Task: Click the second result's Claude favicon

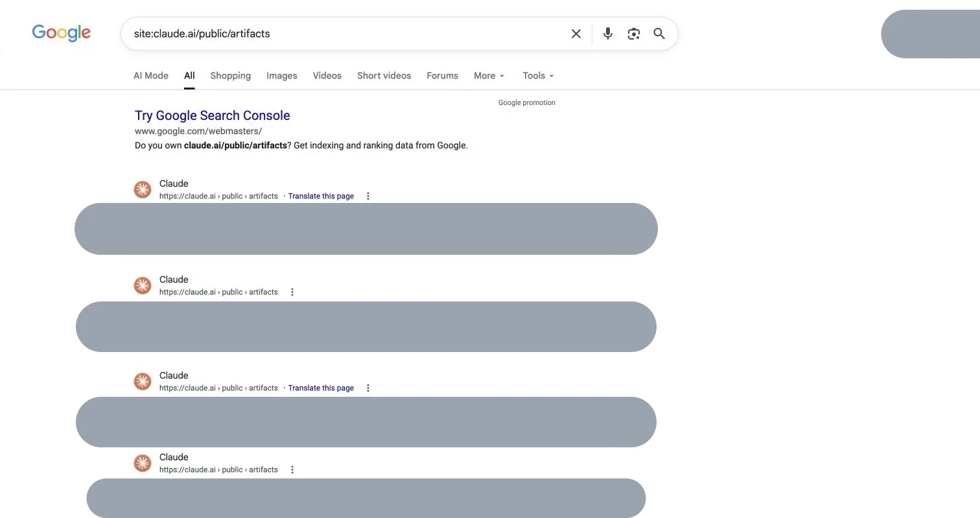Action: pos(143,285)
